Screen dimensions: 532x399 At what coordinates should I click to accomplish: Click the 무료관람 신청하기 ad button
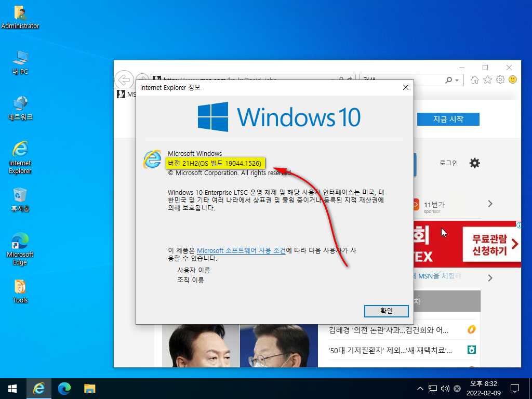pos(491,245)
